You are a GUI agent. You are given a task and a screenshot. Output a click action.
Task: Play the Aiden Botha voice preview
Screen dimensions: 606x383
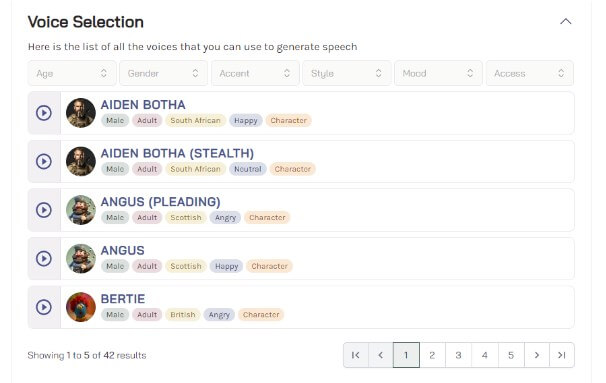(44, 113)
